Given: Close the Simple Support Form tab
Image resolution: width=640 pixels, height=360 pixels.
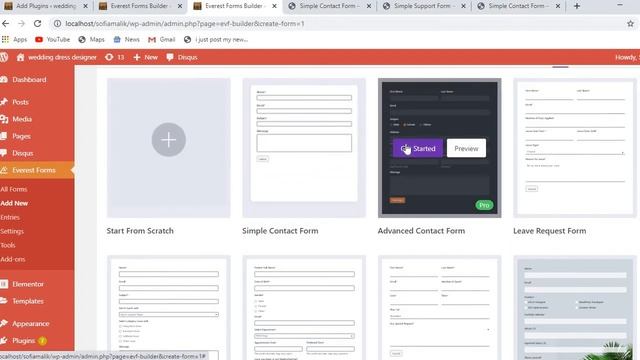Looking at the screenshot, I should [463, 6].
